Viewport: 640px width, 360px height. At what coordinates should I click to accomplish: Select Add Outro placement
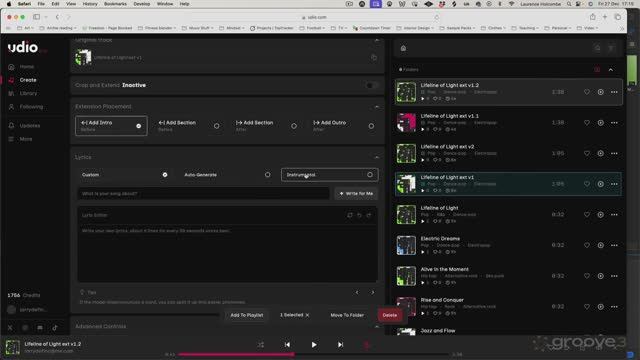[343, 126]
